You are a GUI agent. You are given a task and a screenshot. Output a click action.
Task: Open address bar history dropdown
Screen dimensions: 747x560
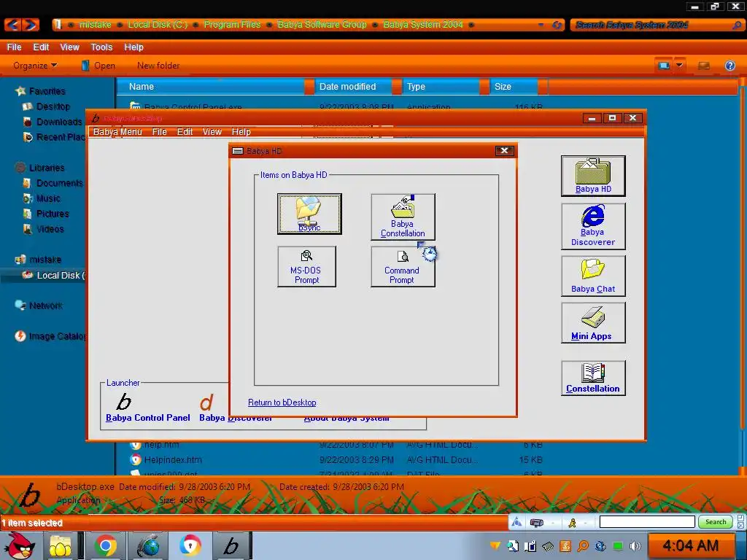click(x=541, y=25)
